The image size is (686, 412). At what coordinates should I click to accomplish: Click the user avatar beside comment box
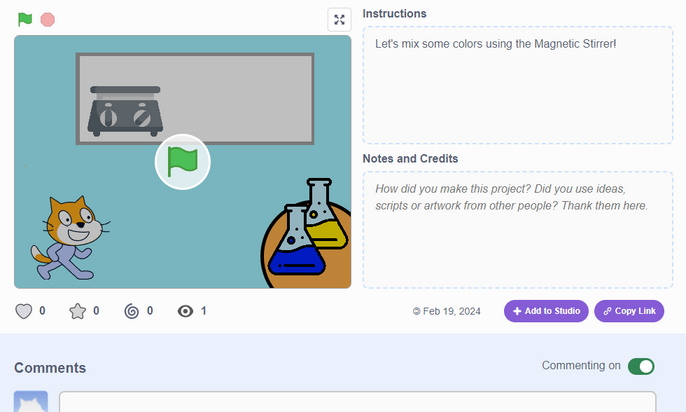[x=31, y=402]
